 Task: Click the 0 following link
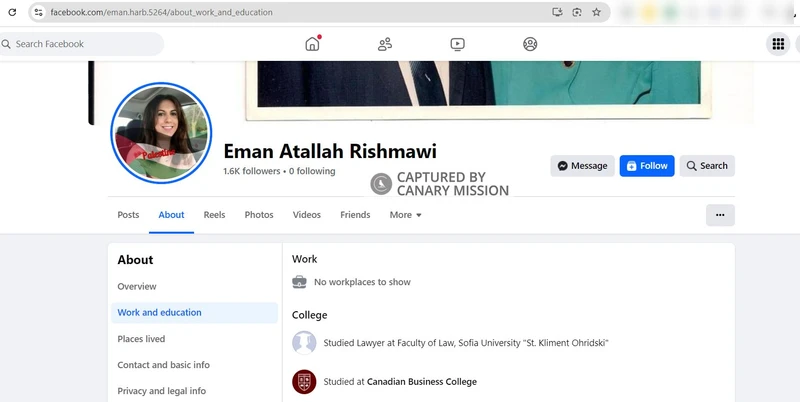point(312,171)
